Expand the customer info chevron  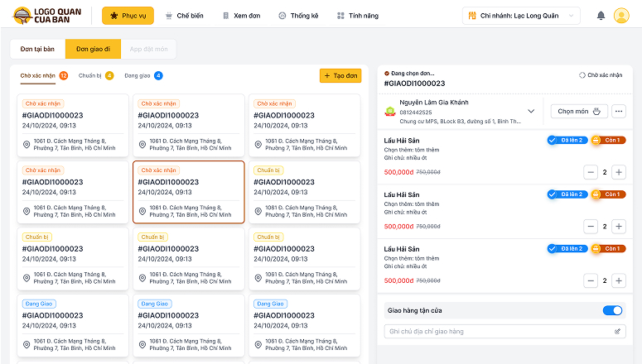pyautogui.click(x=531, y=111)
